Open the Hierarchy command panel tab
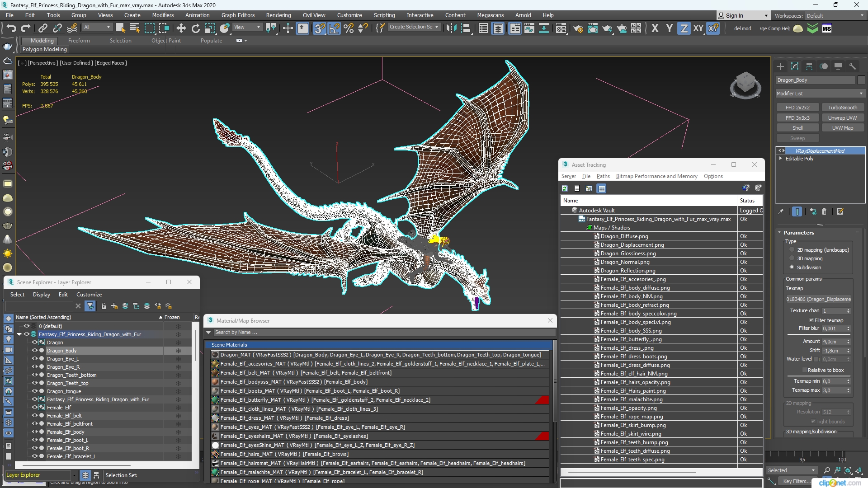Viewport: 868px width, 488px height. click(809, 66)
